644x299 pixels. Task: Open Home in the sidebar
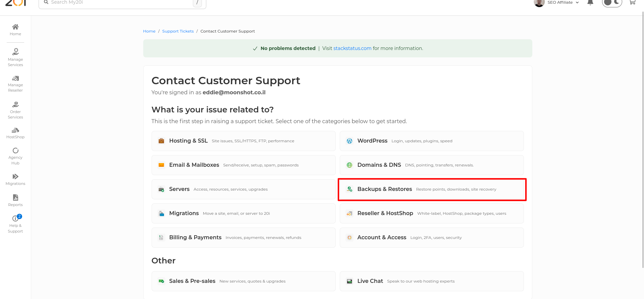(x=15, y=30)
